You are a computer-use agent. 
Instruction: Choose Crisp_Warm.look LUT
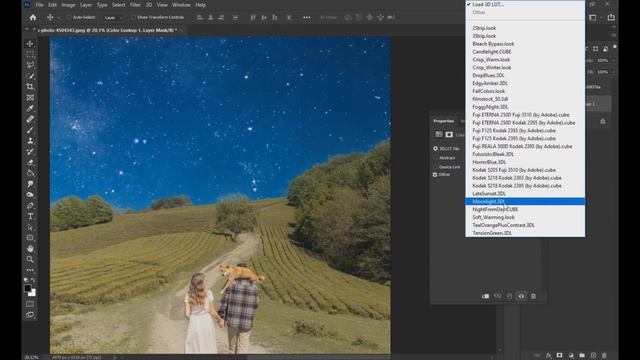525,60
